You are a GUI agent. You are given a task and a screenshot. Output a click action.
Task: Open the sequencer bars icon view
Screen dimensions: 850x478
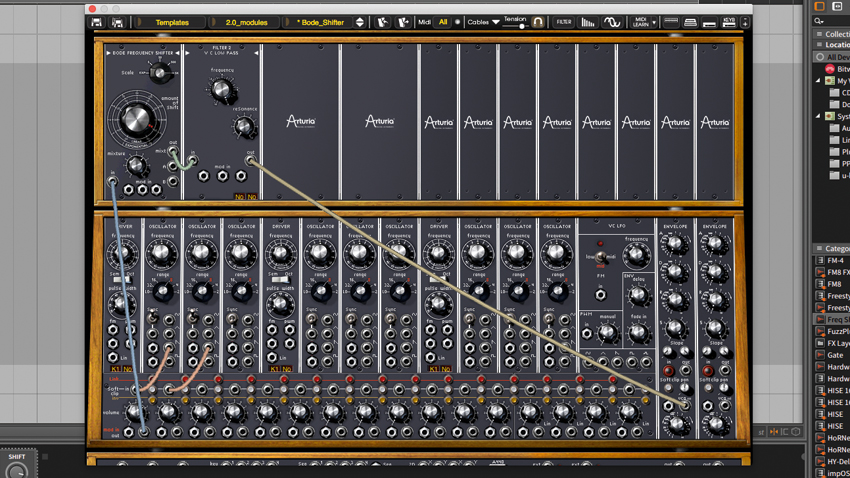coord(588,22)
